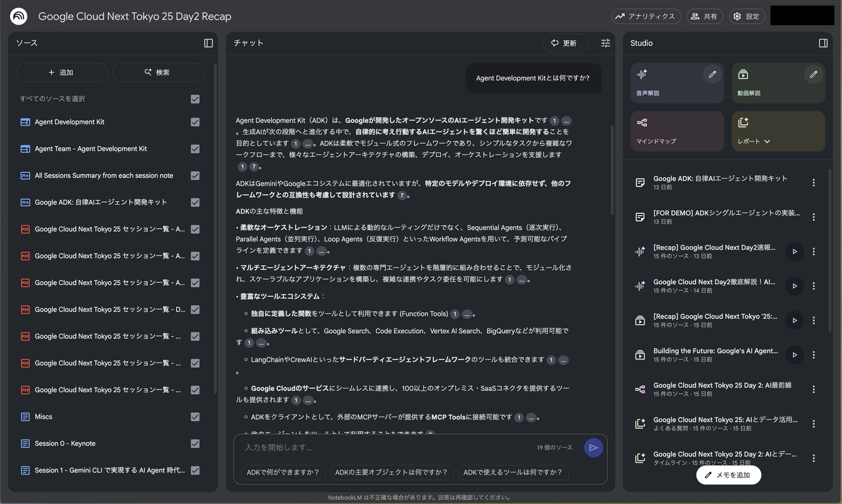Open the Agent Team - Agent Development Kit source
The image size is (842, 504).
tap(91, 149)
